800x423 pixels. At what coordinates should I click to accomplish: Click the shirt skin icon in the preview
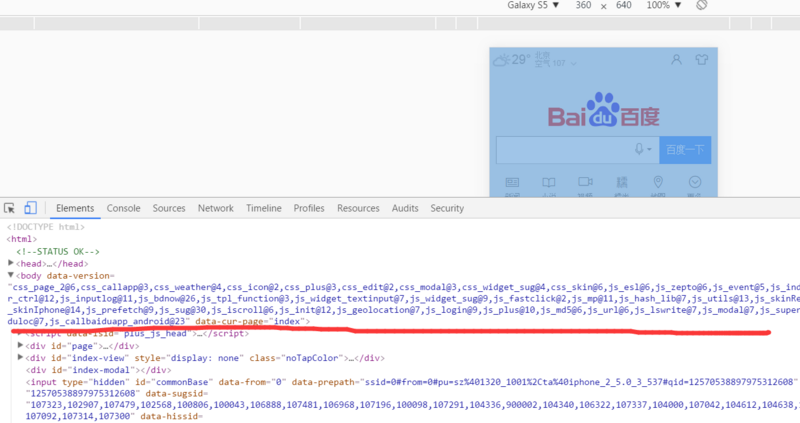[702, 60]
